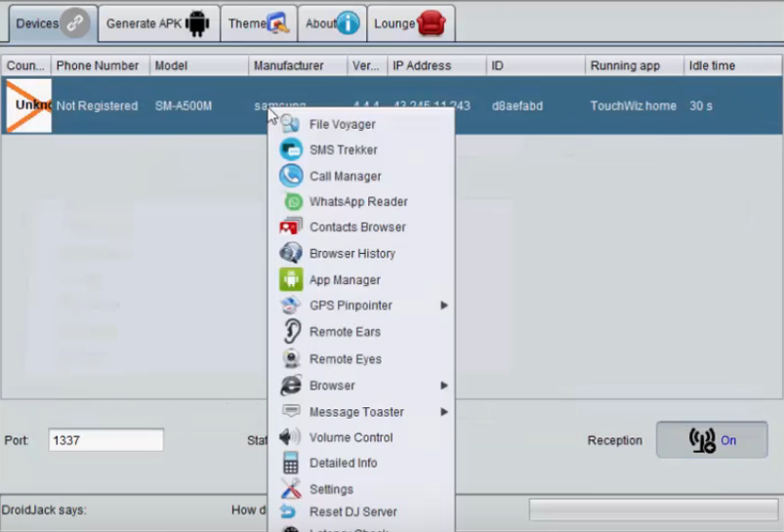Image resolution: width=784 pixels, height=532 pixels.
Task: Sort by IP Address column header
Action: pyautogui.click(x=436, y=65)
